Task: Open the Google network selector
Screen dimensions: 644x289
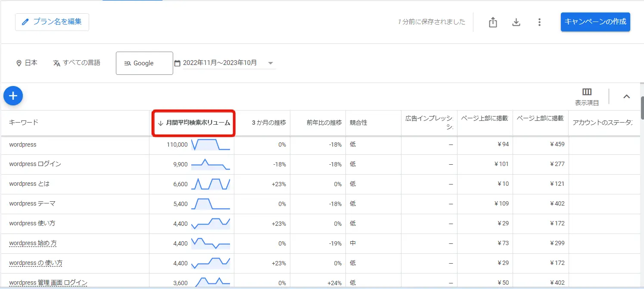Action: tap(144, 63)
